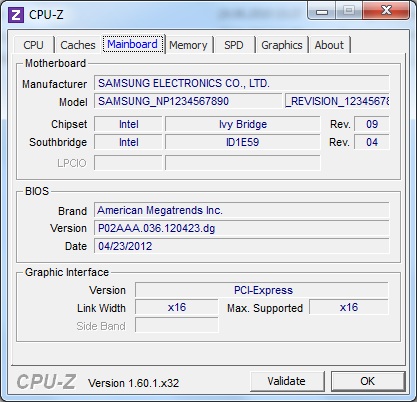Click the Model field SAMSUNG_NP1234567890
The image size is (417, 402).
point(188,101)
